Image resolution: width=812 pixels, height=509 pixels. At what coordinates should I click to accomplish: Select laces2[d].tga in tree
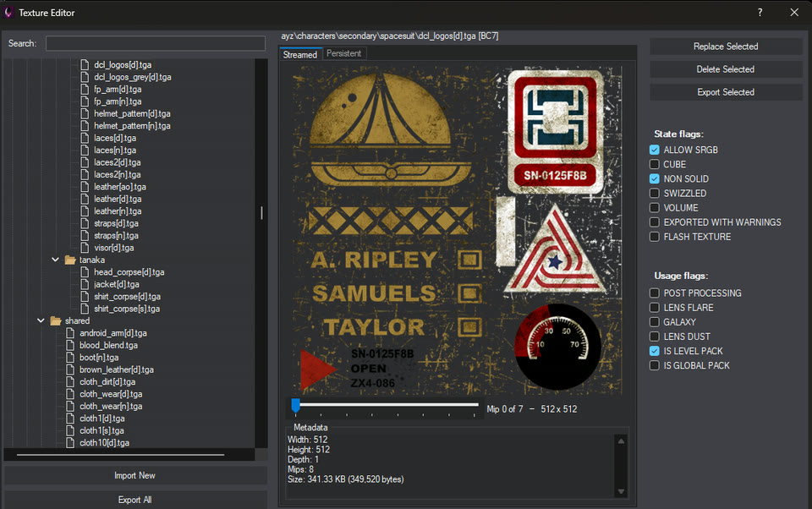117,162
